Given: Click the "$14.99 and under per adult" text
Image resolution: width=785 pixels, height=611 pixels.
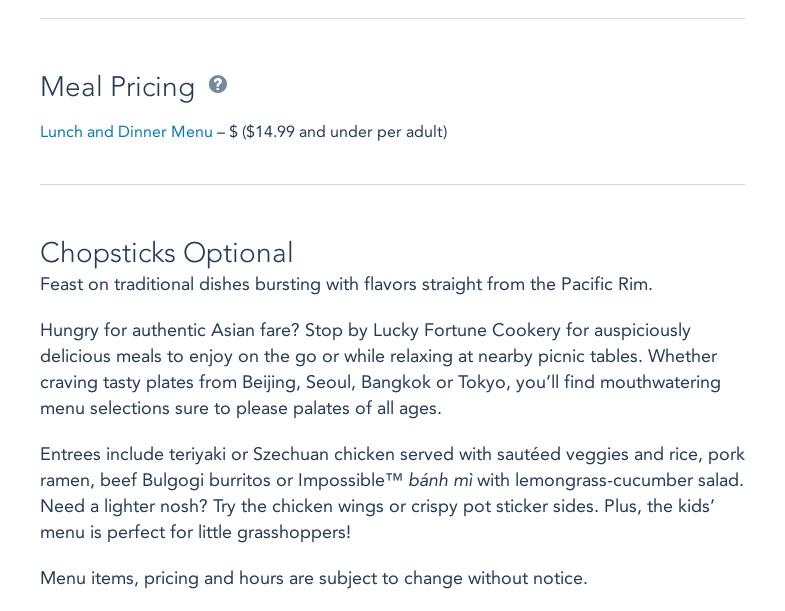Looking at the screenshot, I should (344, 132).
